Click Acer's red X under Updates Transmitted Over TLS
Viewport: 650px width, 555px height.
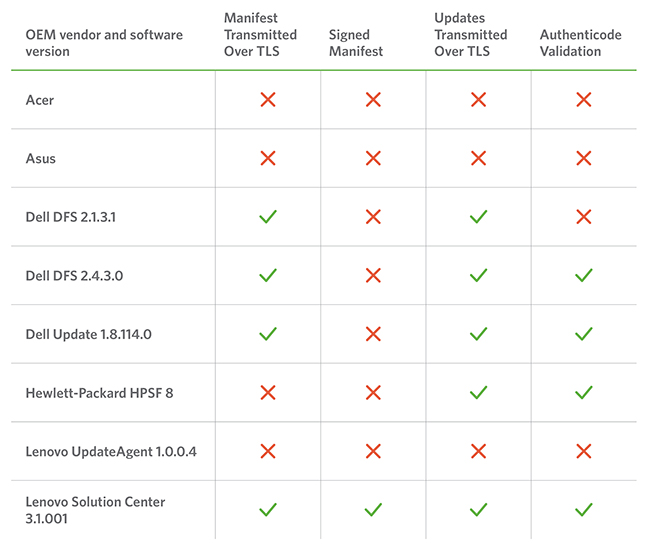[x=478, y=99]
